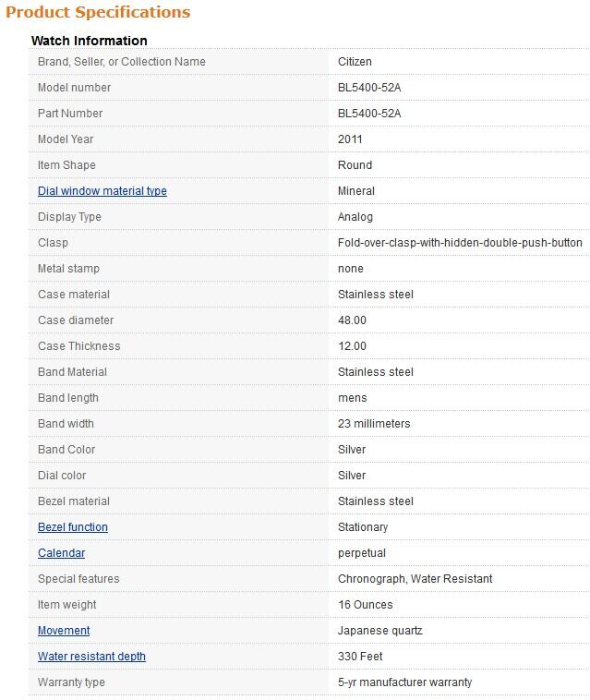Select the model year 2011

click(x=350, y=139)
